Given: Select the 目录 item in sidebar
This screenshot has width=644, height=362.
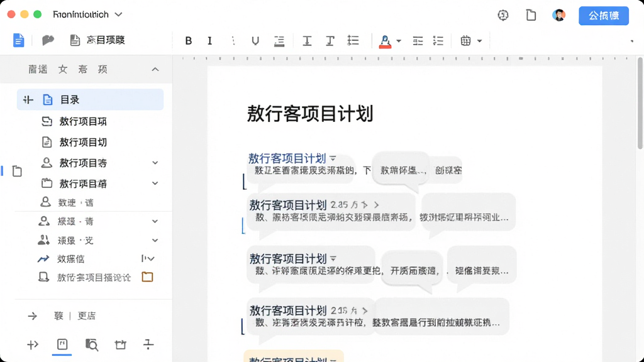Looking at the screenshot, I should pyautogui.click(x=90, y=99).
